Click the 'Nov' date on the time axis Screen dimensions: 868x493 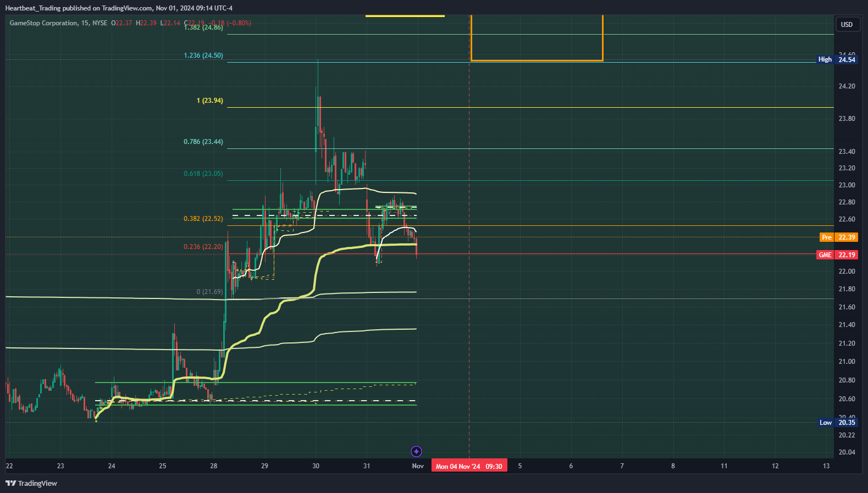[418, 466]
